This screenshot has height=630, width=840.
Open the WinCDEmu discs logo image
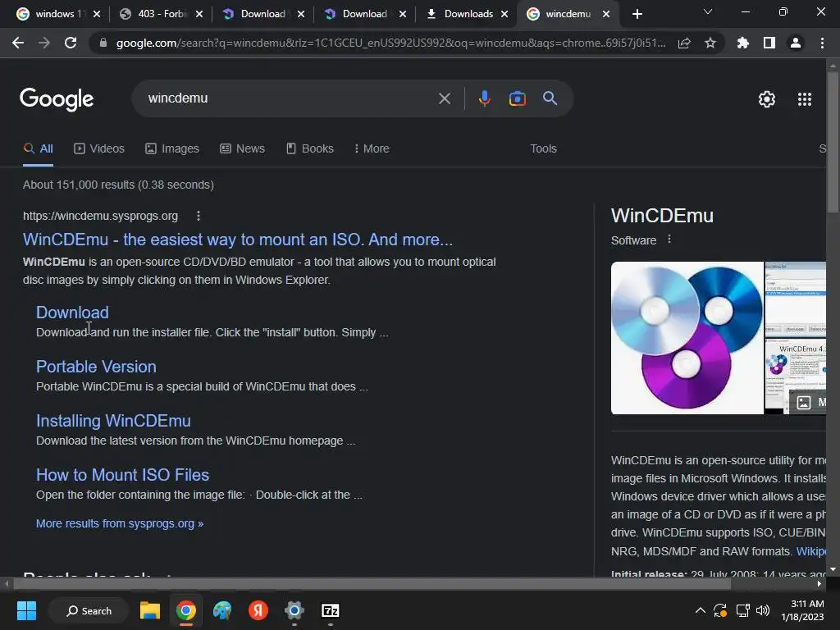click(x=687, y=338)
